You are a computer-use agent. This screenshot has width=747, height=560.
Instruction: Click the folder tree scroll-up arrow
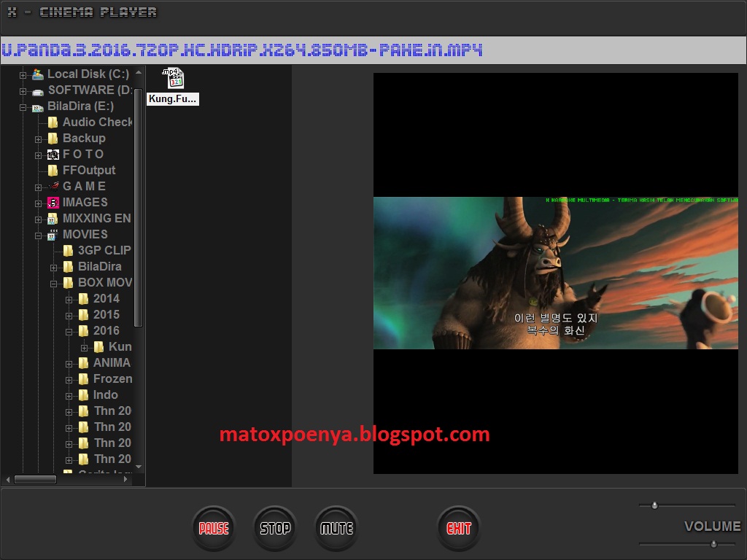pyautogui.click(x=139, y=73)
